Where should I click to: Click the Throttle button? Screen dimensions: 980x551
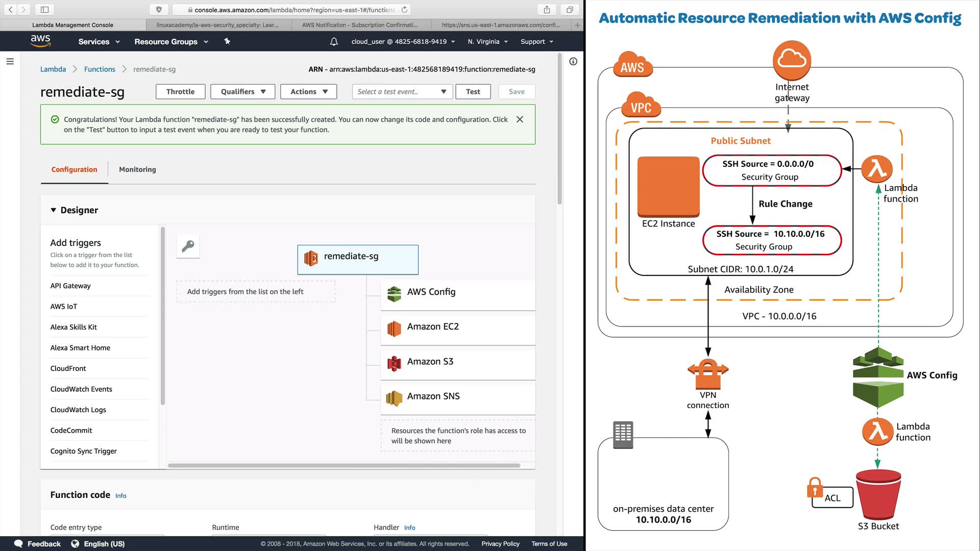180,92
